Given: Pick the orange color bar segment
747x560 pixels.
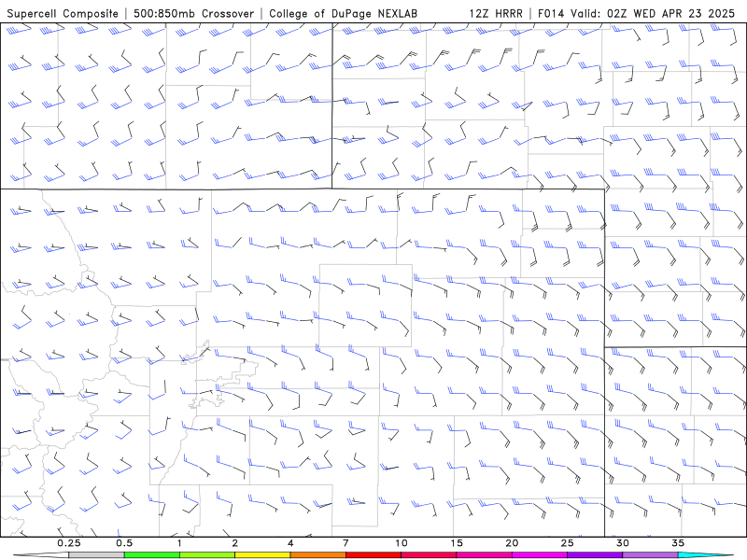Looking at the screenshot, I should (x=317, y=555).
